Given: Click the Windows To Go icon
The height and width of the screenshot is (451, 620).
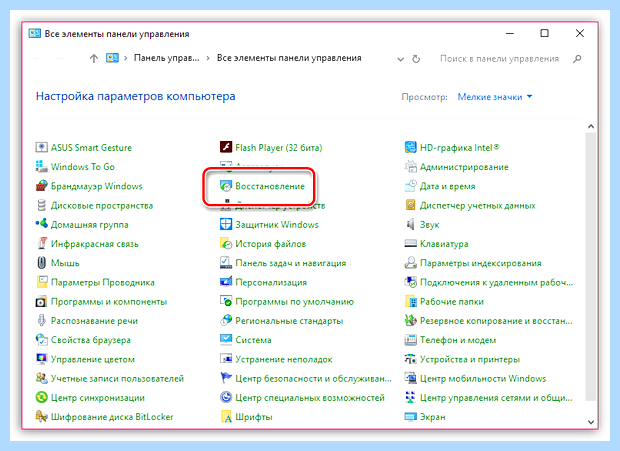Looking at the screenshot, I should [42, 167].
